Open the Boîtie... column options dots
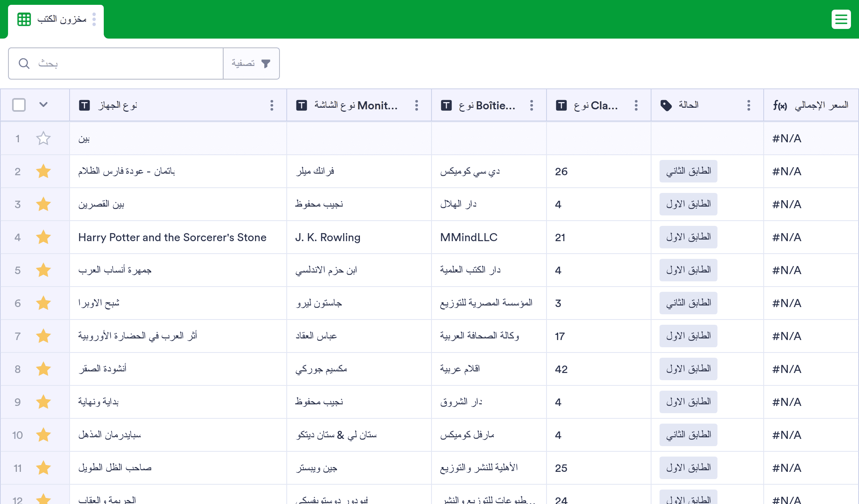This screenshot has width=859, height=504. click(532, 105)
